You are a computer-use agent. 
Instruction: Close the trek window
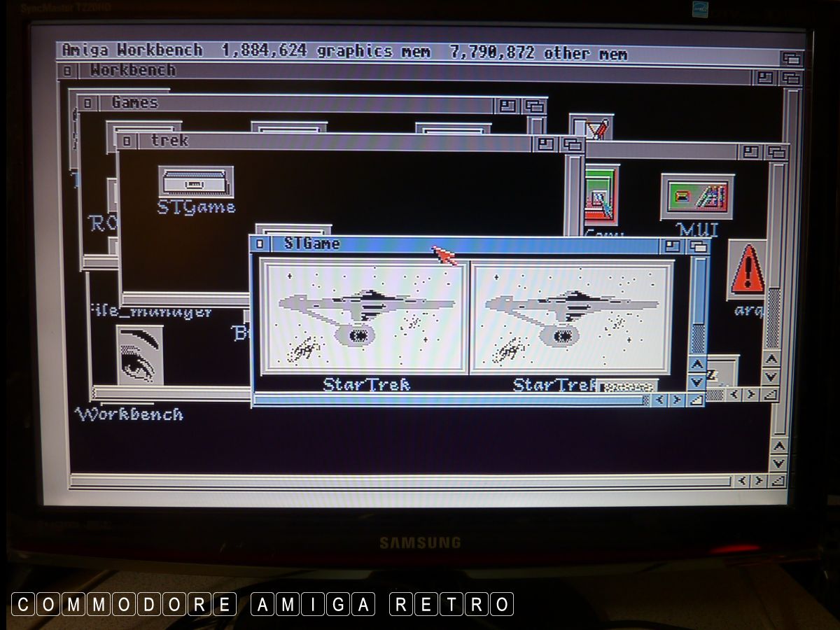127,142
